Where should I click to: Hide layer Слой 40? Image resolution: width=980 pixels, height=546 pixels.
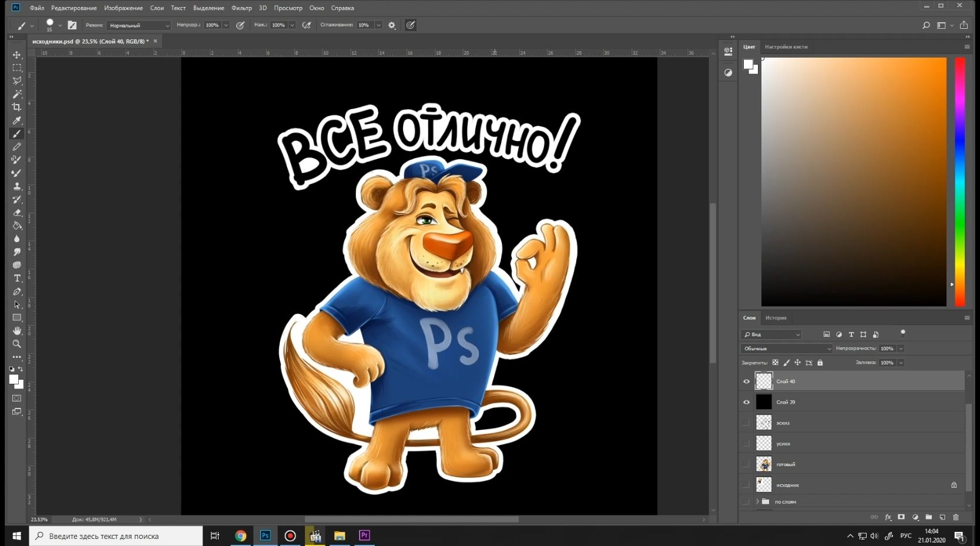[746, 381]
